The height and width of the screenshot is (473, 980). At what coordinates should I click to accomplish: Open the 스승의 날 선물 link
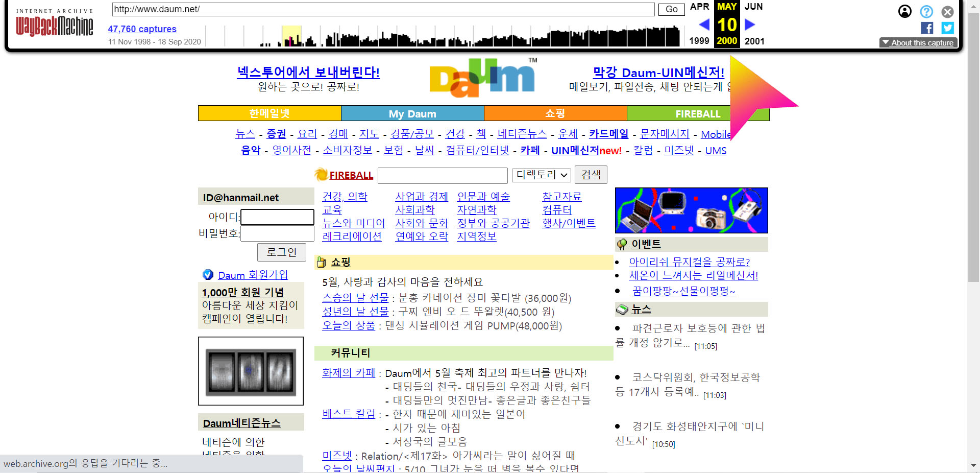click(355, 298)
